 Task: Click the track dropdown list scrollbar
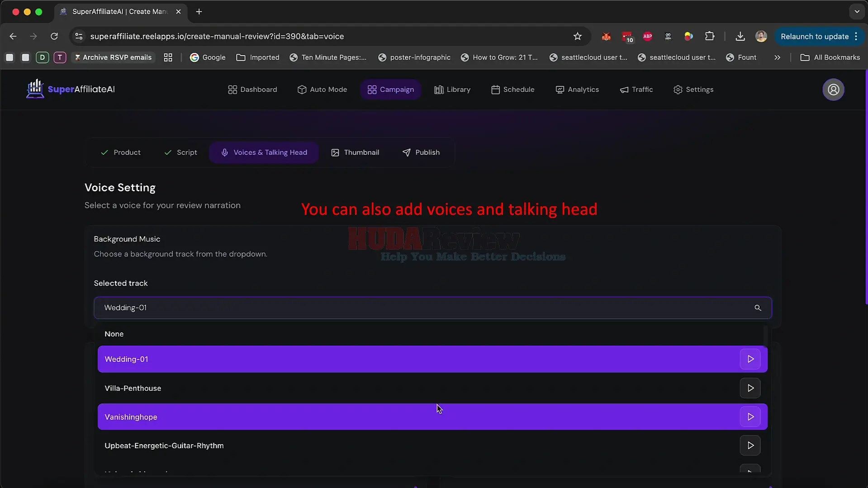point(765,336)
